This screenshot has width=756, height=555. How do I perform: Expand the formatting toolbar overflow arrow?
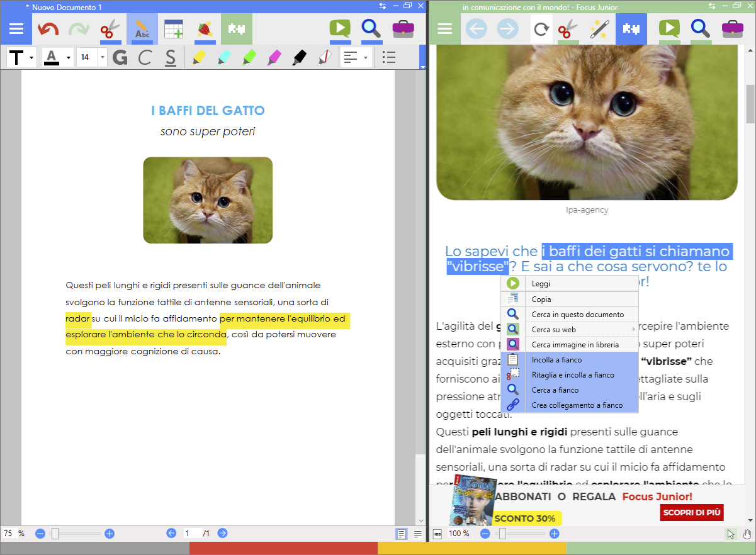click(x=423, y=66)
